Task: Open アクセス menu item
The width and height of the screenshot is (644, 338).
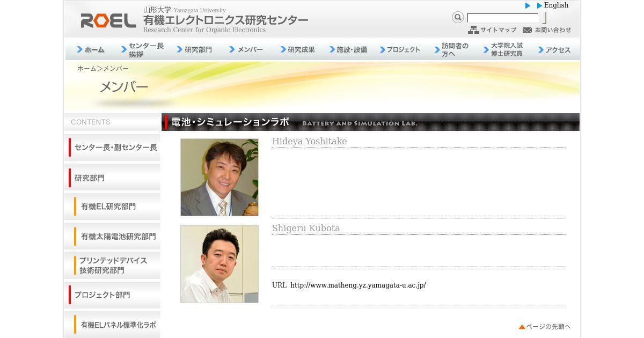Action: [555, 49]
